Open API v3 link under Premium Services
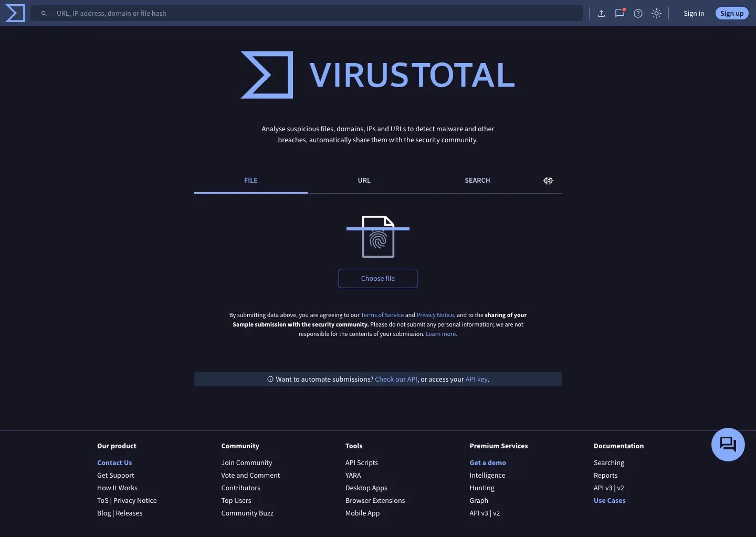 pos(479,513)
